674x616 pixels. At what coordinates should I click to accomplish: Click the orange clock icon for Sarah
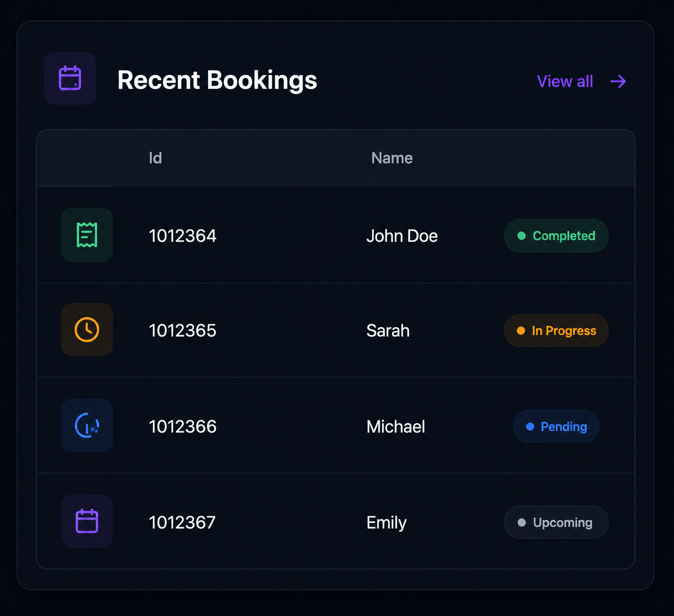(x=87, y=329)
